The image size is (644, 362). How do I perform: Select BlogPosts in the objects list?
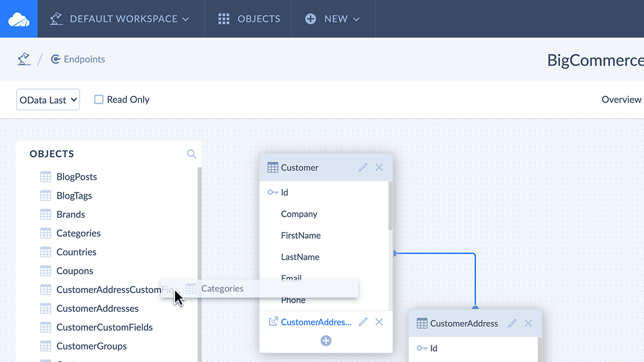[76, 177]
